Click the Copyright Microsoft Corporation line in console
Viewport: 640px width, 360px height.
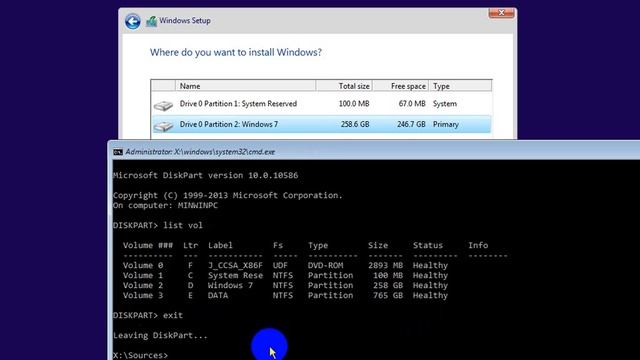[228, 196]
